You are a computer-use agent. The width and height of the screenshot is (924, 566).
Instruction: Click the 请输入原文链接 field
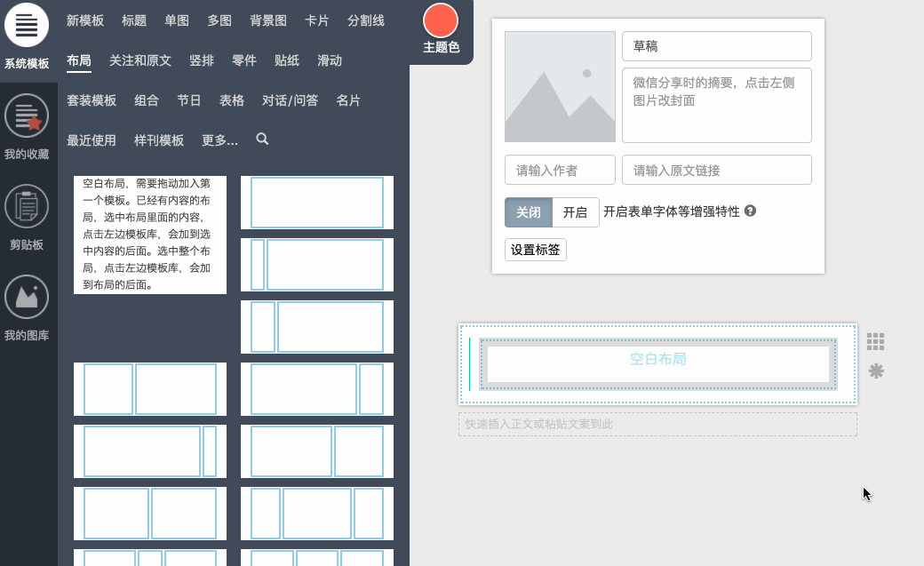pyautogui.click(x=717, y=170)
